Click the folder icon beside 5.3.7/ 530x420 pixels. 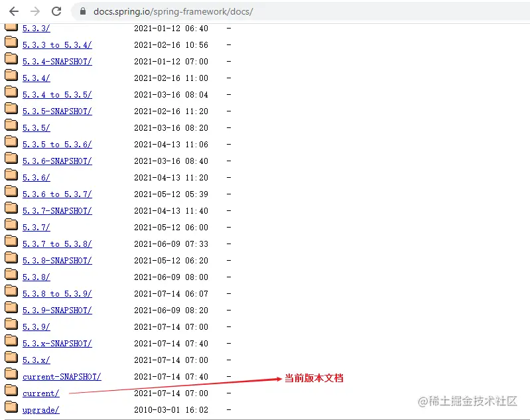(11, 224)
